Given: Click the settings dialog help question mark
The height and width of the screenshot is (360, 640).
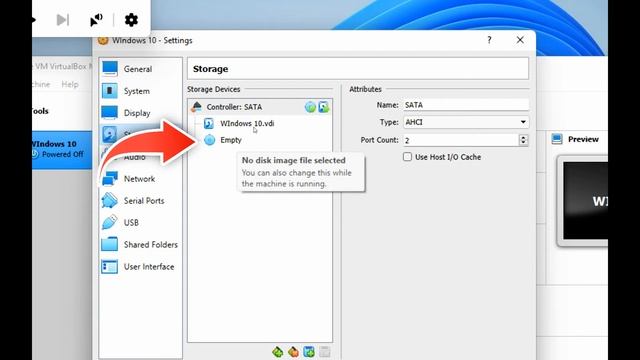Looking at the screenshot, I should (489, 40).
